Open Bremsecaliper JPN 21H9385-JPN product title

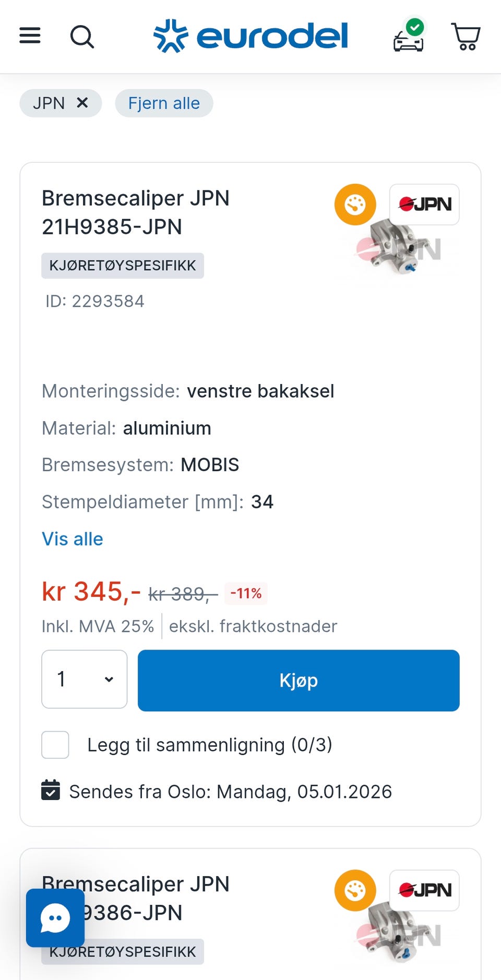click(x=136, y=212)
